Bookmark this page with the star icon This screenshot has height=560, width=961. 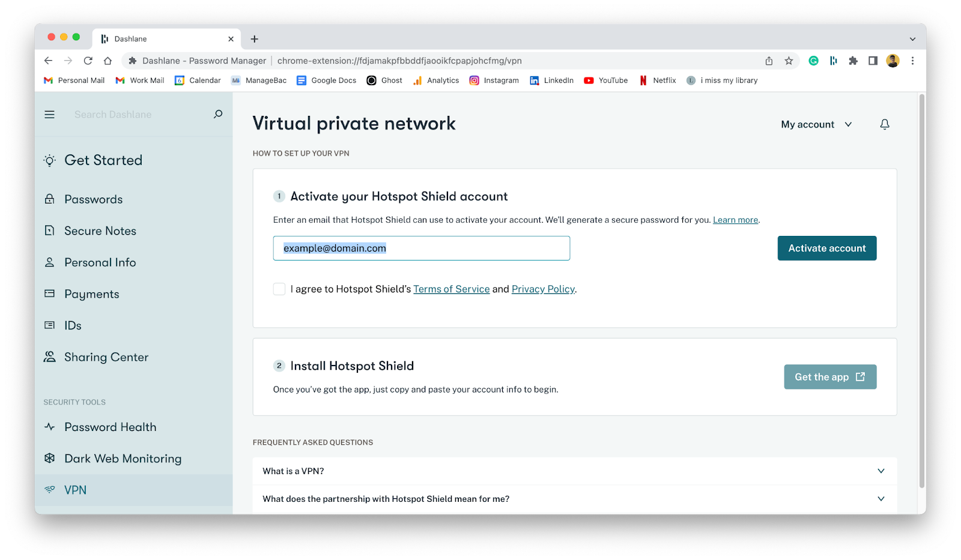(789, 61)
